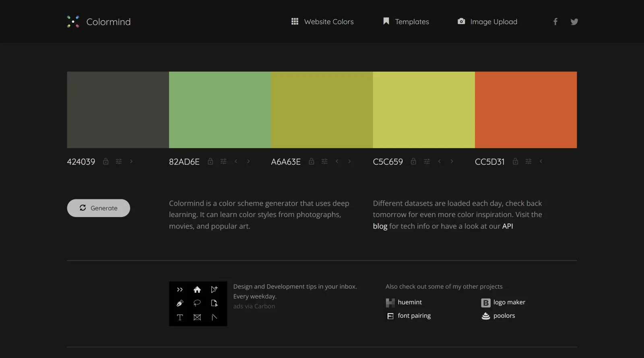
Task: Lock the 424039 color
Action: pyautogui.click(x=106, y=161)
